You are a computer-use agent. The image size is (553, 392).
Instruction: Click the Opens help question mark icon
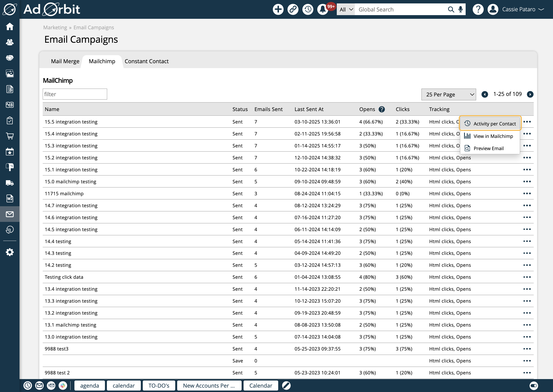point(382,109)
